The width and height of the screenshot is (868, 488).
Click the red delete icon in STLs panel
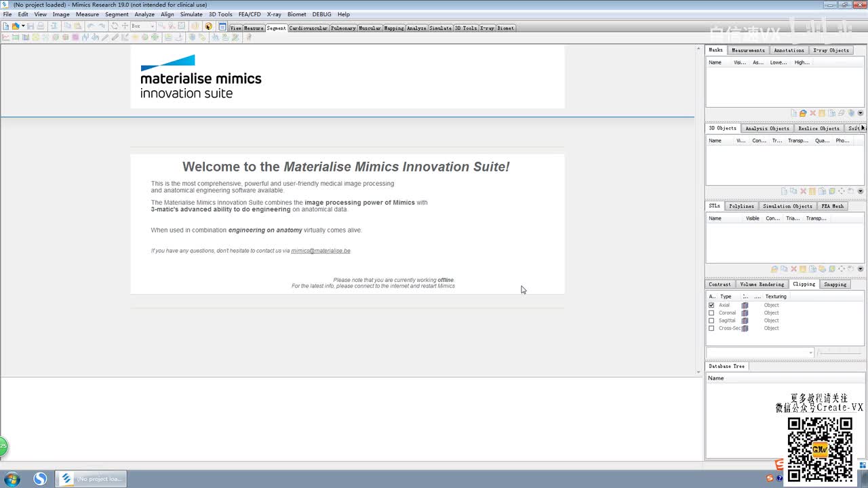click(x=793, y=269)
